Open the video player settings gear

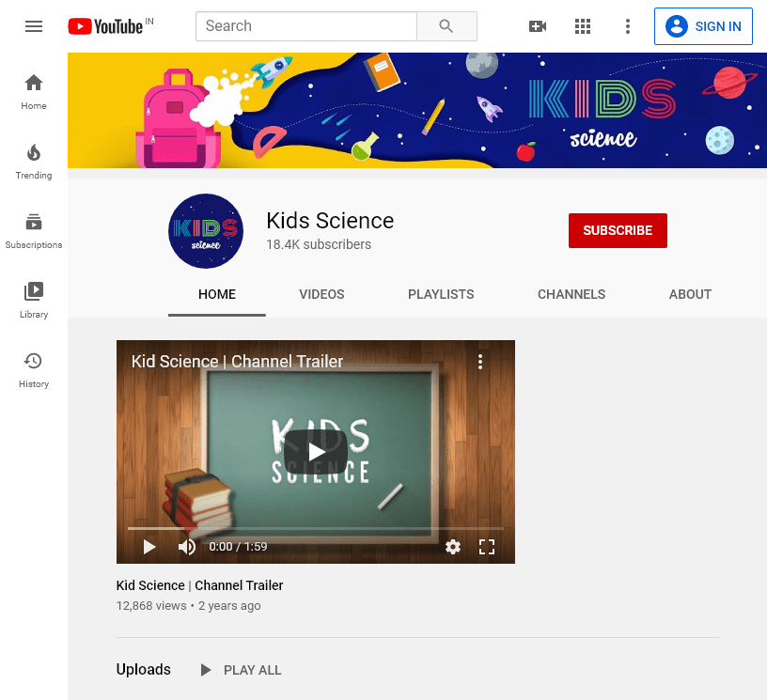coord(453,547)
